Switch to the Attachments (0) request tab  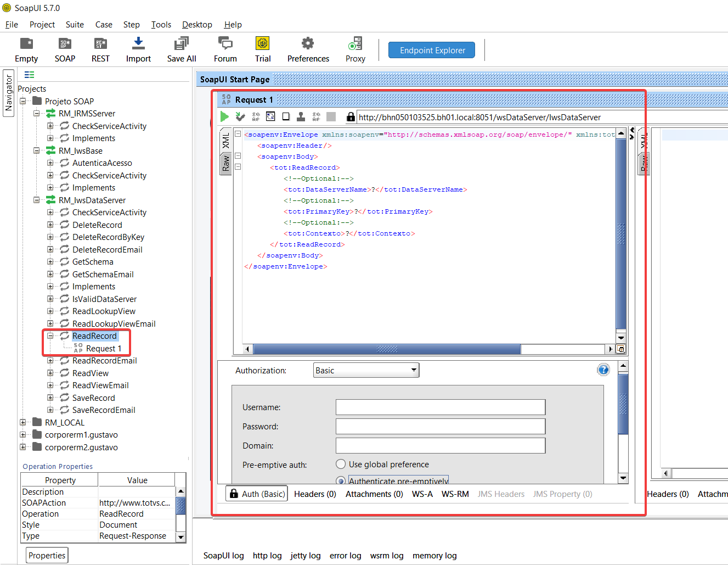point(374,494)
